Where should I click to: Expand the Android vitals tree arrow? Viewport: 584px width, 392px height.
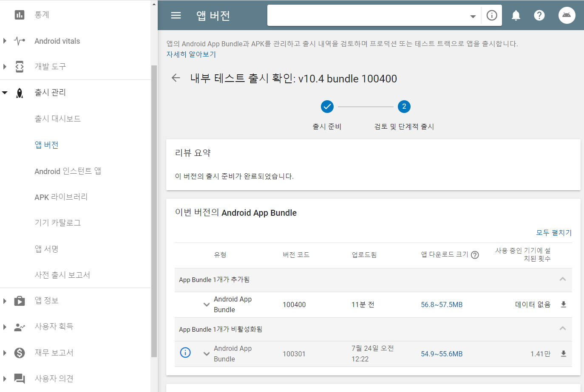pos(5,41)
